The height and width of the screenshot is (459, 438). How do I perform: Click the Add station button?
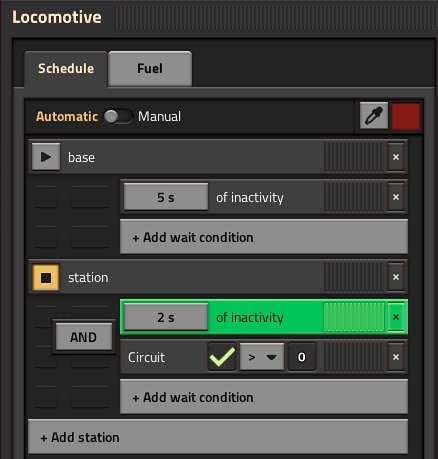point(218,437)
